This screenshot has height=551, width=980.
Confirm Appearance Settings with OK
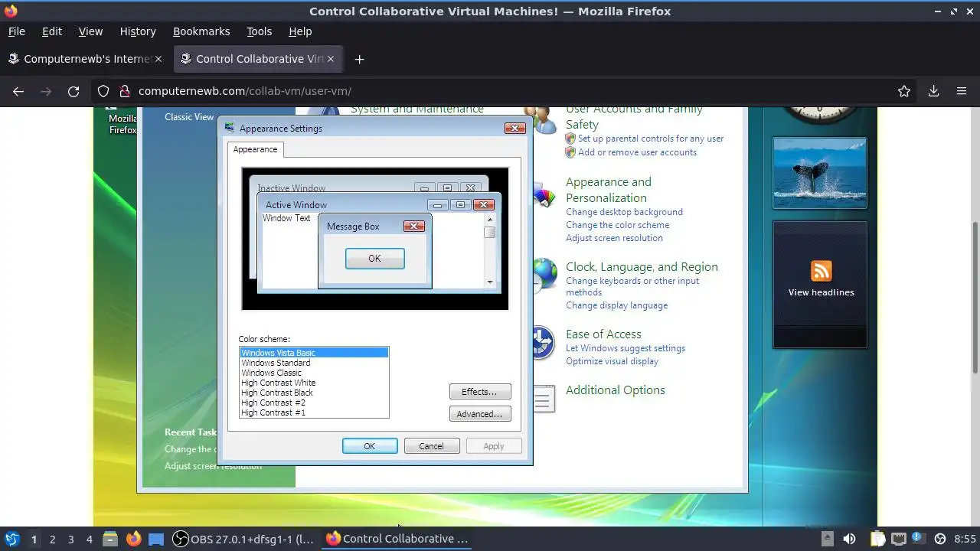pyautogui.click(x=370, y=446)
